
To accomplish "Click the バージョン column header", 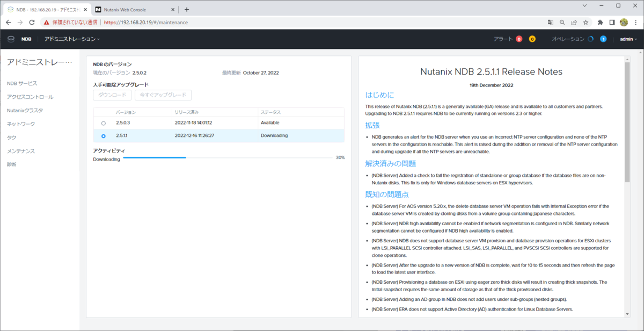I will point(126,112).
